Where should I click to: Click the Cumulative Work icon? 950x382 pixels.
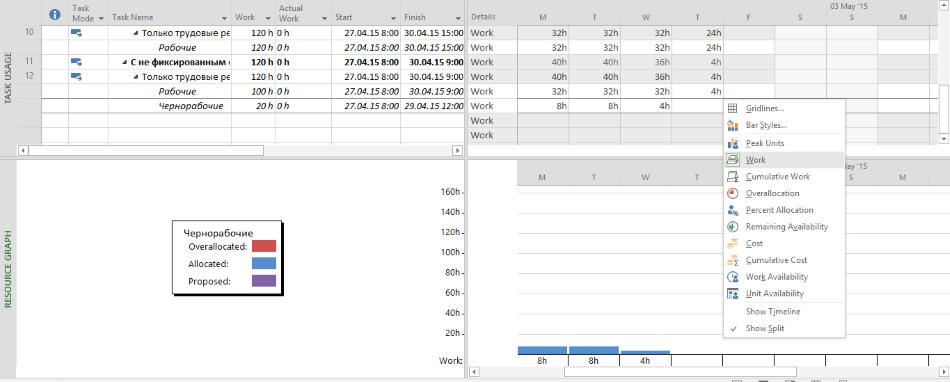(732, 177)
